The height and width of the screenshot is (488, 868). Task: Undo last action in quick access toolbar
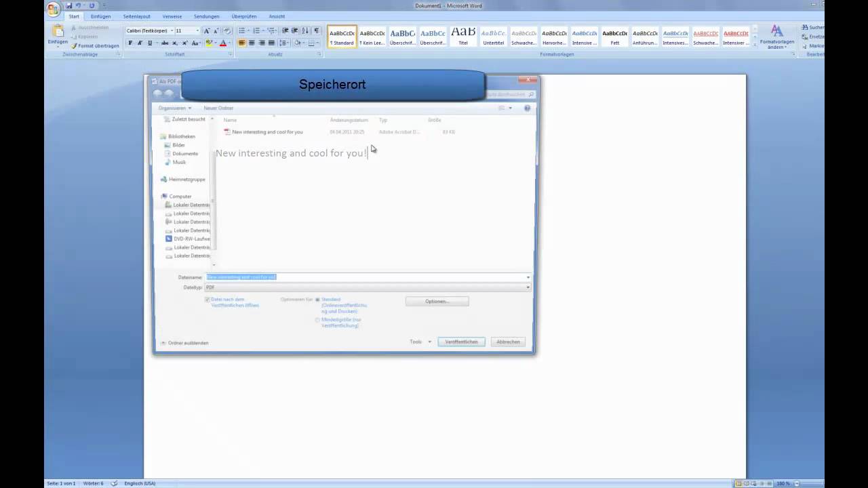[79, 5]
